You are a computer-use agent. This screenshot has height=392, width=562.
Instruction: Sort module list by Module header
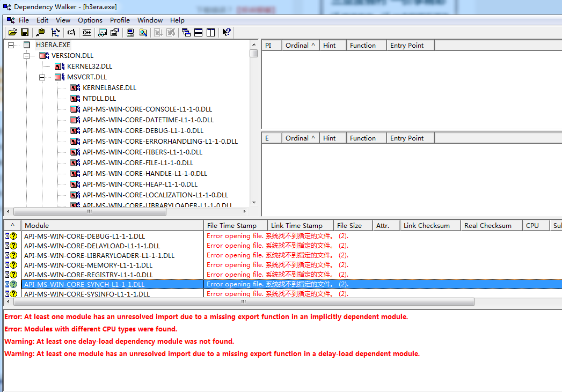(x=113, y=226)
